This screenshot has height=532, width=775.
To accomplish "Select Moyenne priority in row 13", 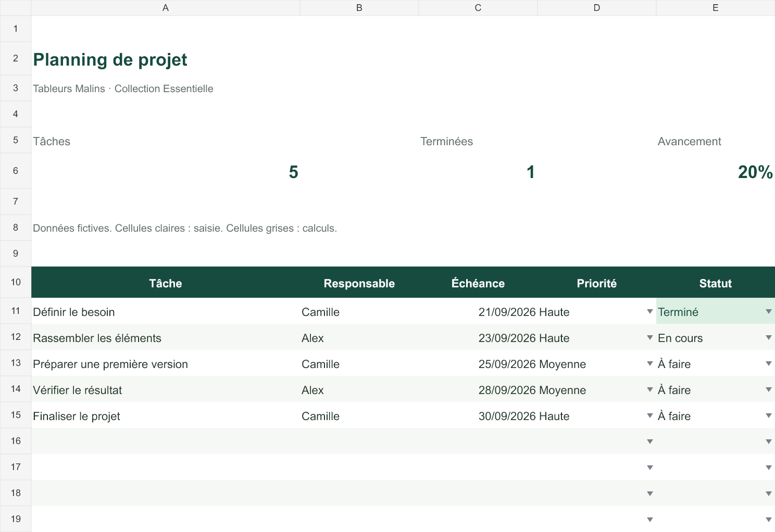I will click(x=562, y=364).
